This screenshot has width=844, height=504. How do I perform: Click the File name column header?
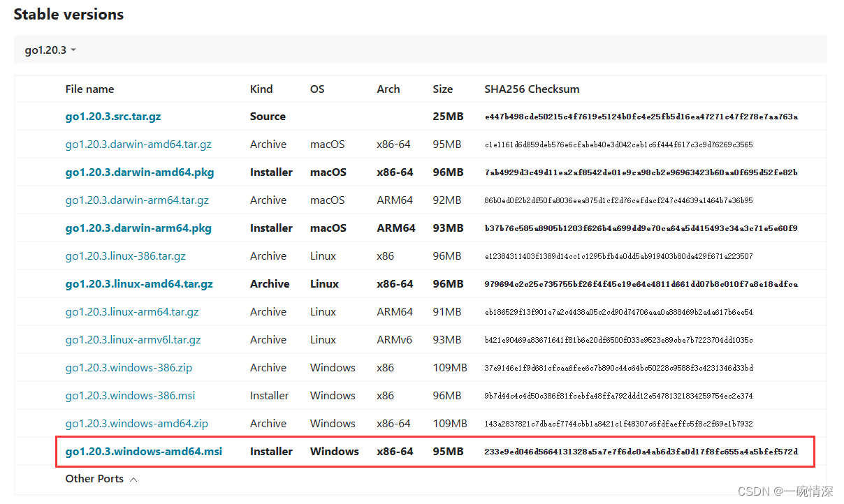point(89,89)
